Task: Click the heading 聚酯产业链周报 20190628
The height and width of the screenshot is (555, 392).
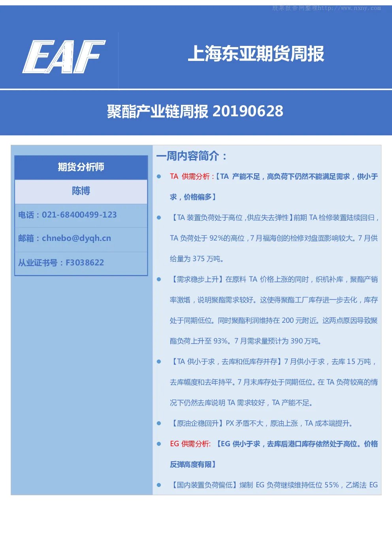Action: coord(195,111)
